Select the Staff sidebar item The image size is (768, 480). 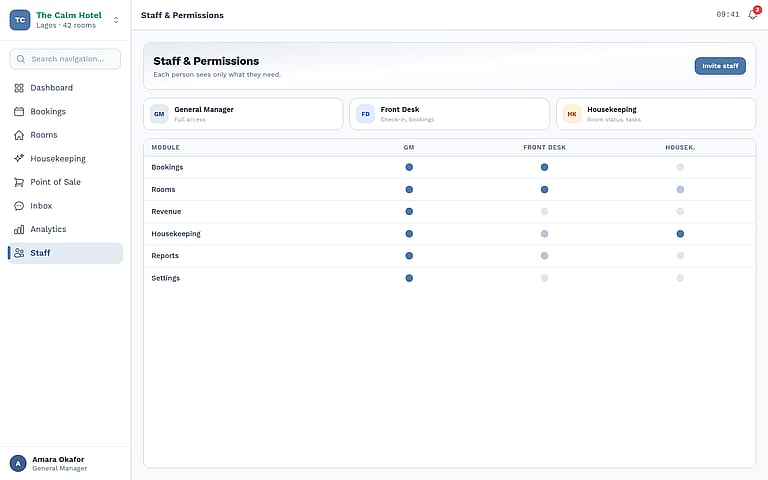click(66, 253)
